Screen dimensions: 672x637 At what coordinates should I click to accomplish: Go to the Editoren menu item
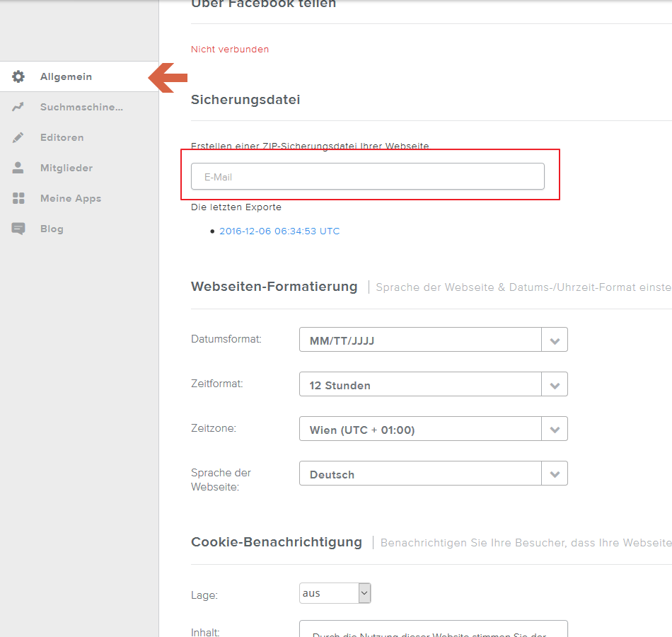[x=62, y=137]
